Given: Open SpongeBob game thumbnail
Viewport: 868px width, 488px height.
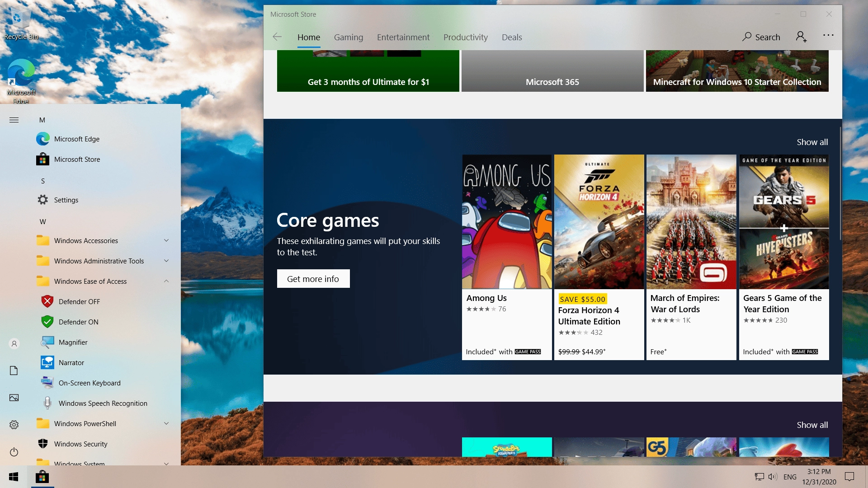Looking at the screenshot, I should pyautogui.click(x=507, y=447).
